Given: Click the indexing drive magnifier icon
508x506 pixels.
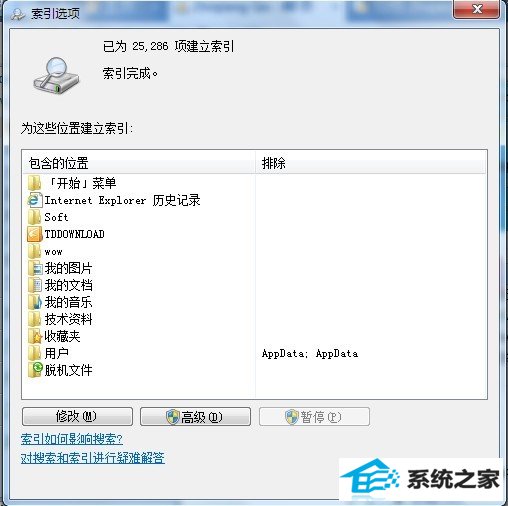Looking at the screenshot, I should [56, 75].
